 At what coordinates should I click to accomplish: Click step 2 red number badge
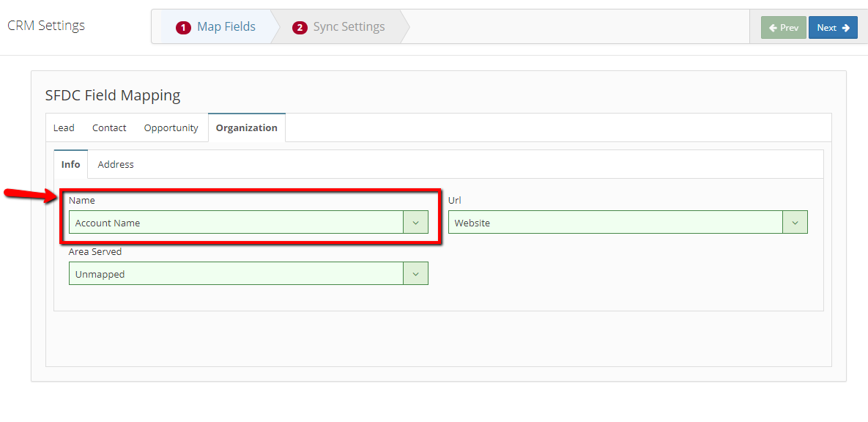[300, 27]
